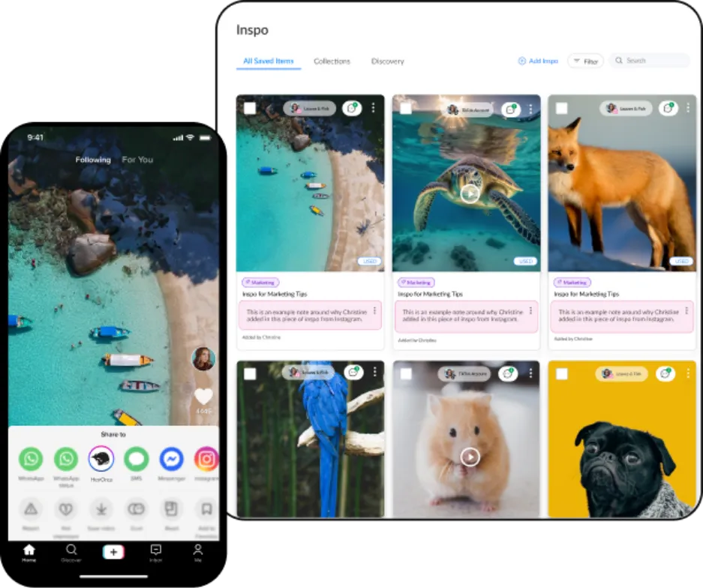Screen dimensions: 703x588
Task: Open the three-dot menu on the fox card
Action: [x=688, y=108]
